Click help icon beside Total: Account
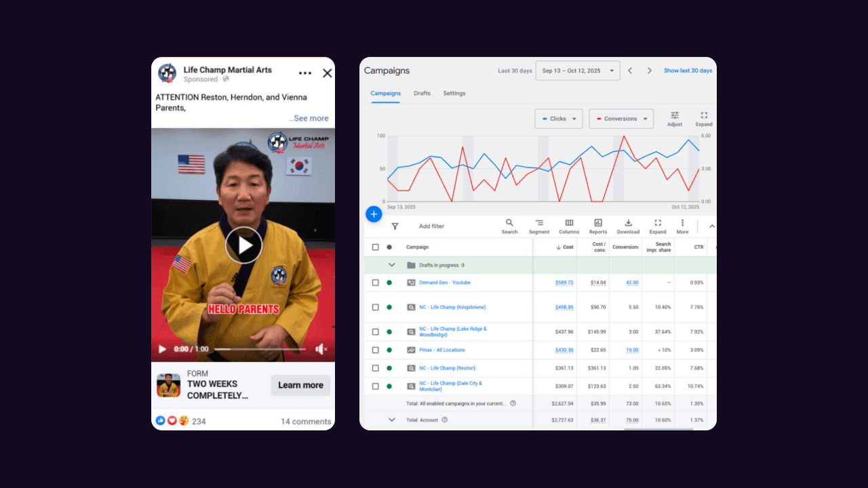The image size is (868, 488). (444, 420)
